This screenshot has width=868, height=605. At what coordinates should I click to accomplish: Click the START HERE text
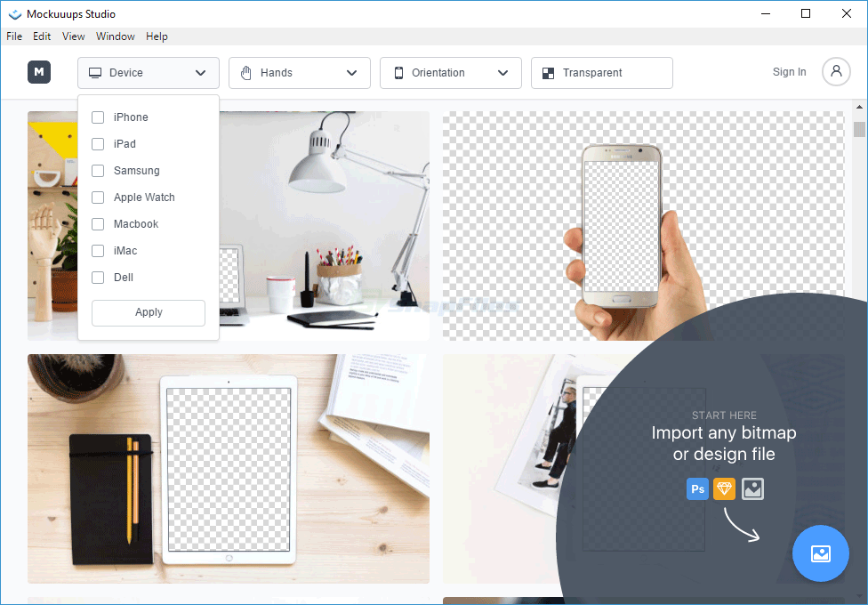point(724,415)
